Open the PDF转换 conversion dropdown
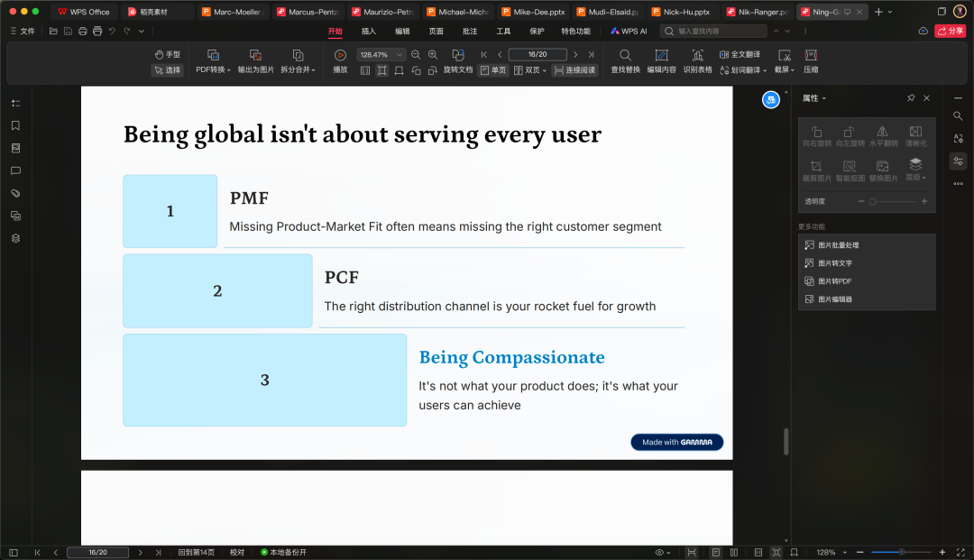This screenshot has width=974, height=560. [213, 61]
